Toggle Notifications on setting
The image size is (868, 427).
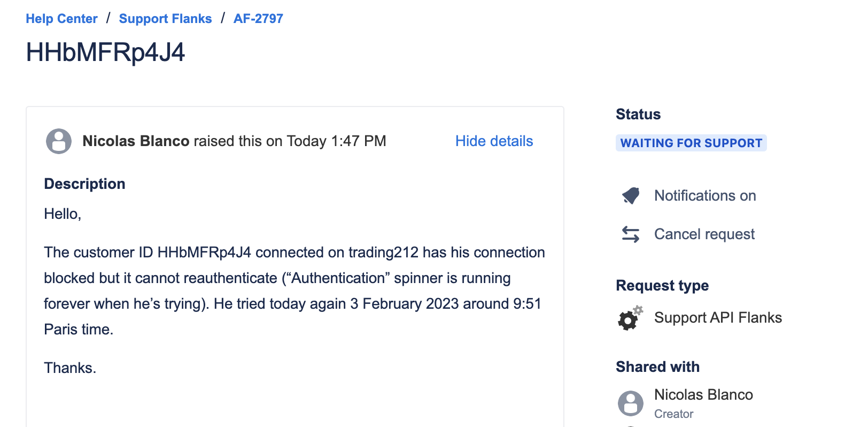click(705, 196)
